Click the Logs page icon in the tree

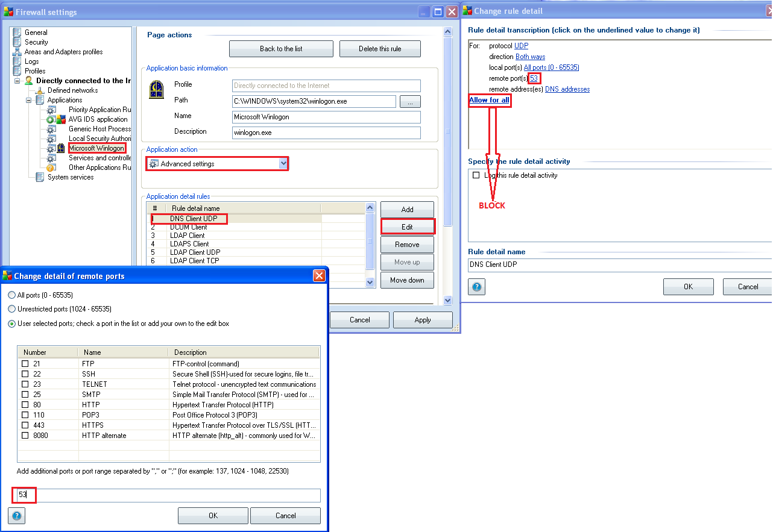(17, 61)
